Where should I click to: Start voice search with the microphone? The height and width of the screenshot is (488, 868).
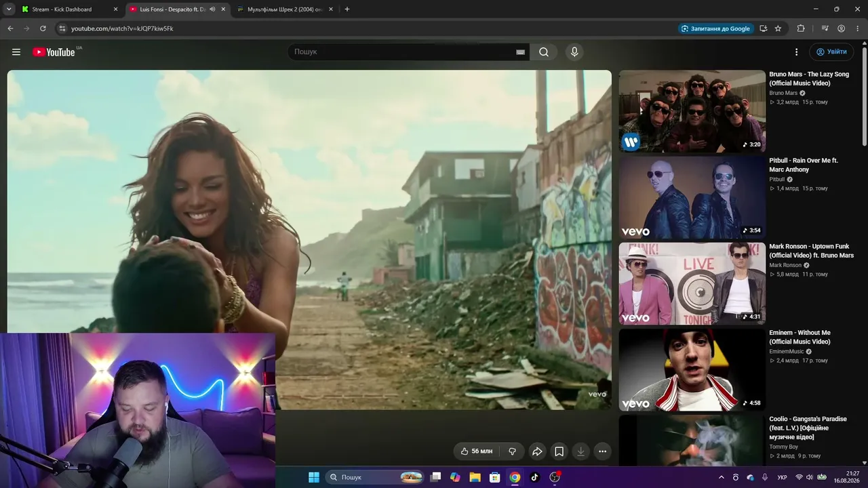pyautogui.click(x=574, y=52)
